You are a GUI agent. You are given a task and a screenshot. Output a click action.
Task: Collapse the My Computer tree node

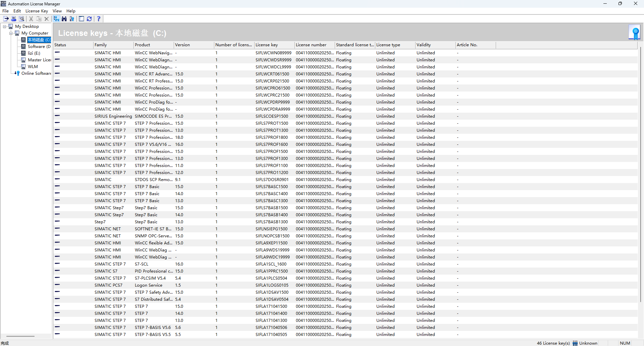(11, 33)
